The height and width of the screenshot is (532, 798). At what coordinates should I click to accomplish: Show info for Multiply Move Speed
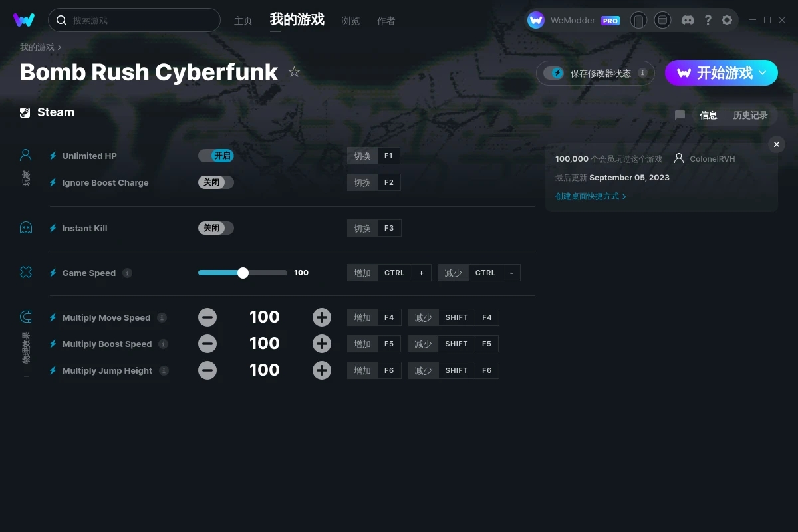coord(162,317)
